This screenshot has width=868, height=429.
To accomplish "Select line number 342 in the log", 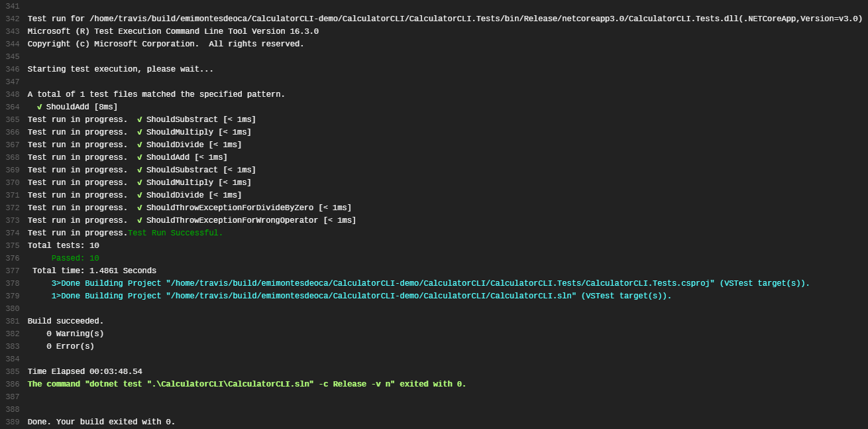I will tap(12, 19).
